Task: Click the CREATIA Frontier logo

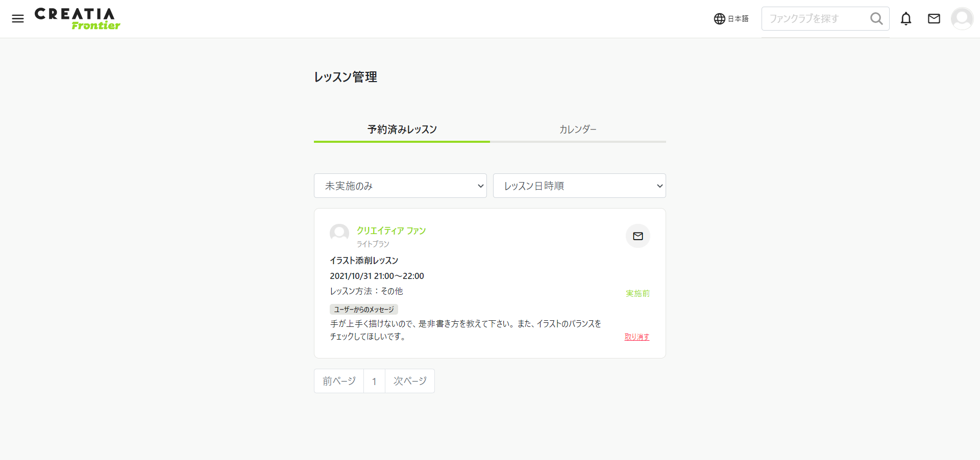Action: (x=77, y=18)
